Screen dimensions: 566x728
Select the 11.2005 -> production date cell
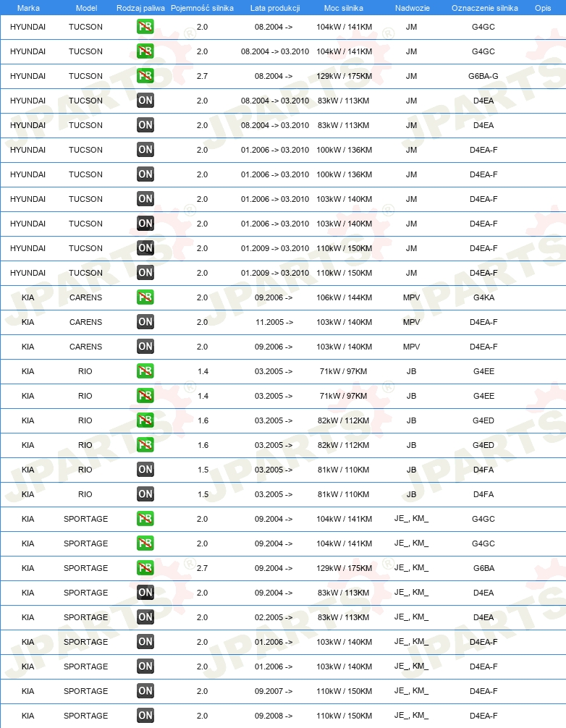[274, 322]
